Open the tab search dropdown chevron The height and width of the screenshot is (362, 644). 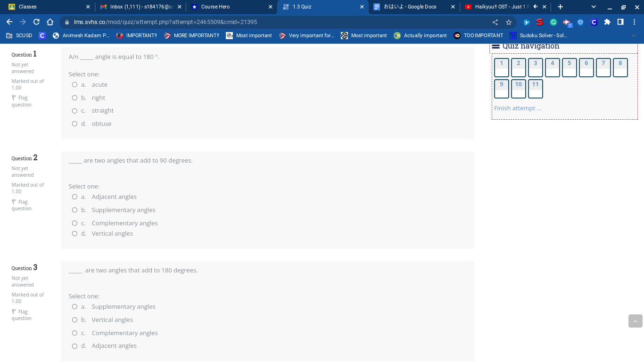coord(594,7)
